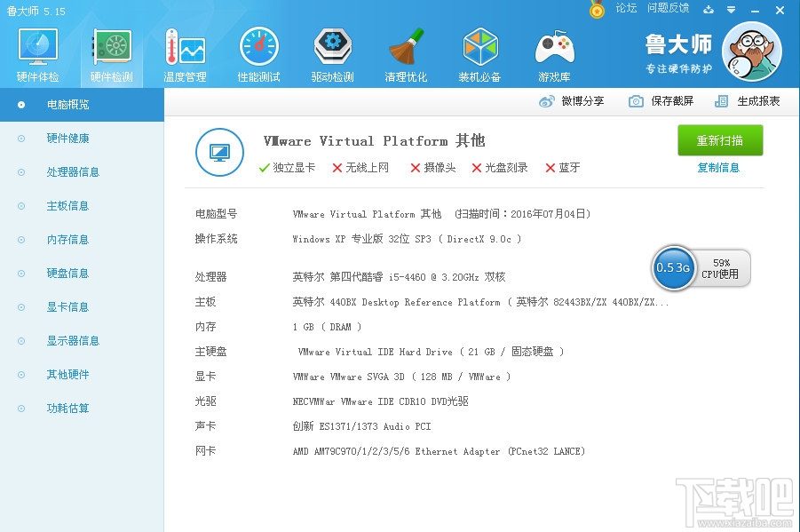The width and height of the screenshot is (800, 532).
Task: Click sound card value 创新 ES1371/1373 Audio PCI
Action: [361, 426]
